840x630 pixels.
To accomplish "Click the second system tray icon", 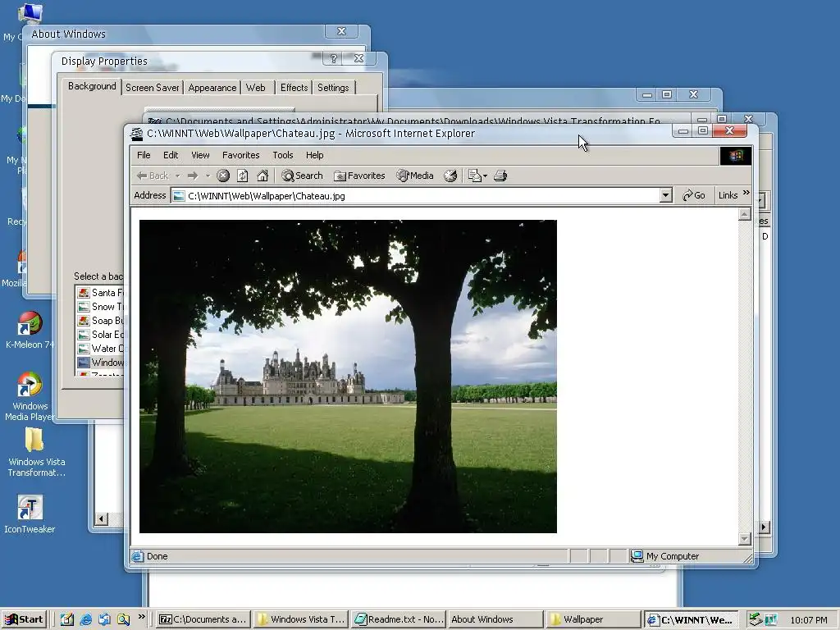I will click(x=771, y=620).
